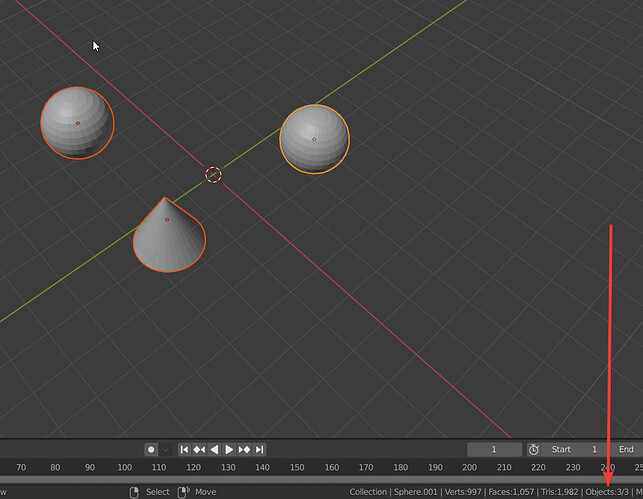The image size is (643, 499).
Task: Click frame 150 on the timeline
Action: pyautogui.click(x=297, y=467)
